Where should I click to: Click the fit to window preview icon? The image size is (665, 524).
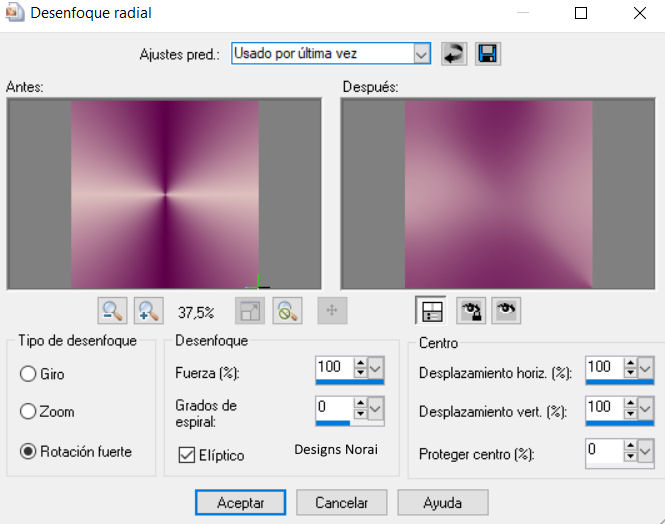click(250, 311)
